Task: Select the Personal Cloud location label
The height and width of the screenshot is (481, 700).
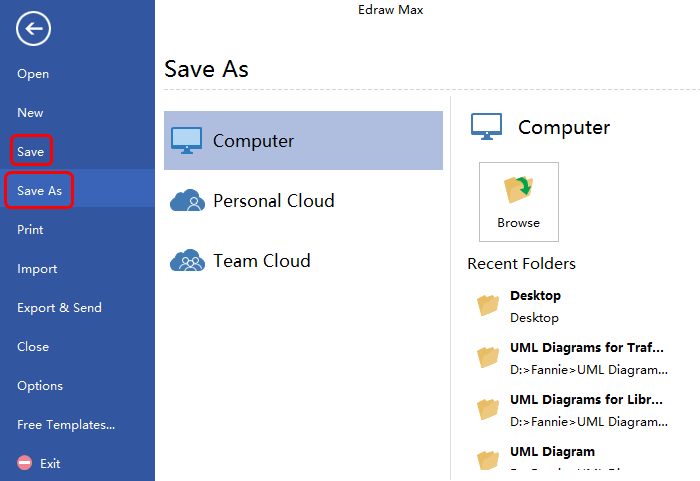Action: (273, 201)
